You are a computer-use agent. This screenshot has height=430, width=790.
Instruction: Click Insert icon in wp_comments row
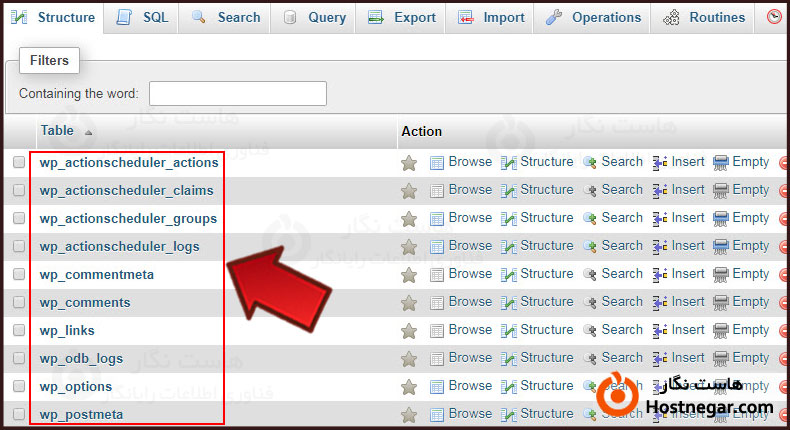[660, 302]
